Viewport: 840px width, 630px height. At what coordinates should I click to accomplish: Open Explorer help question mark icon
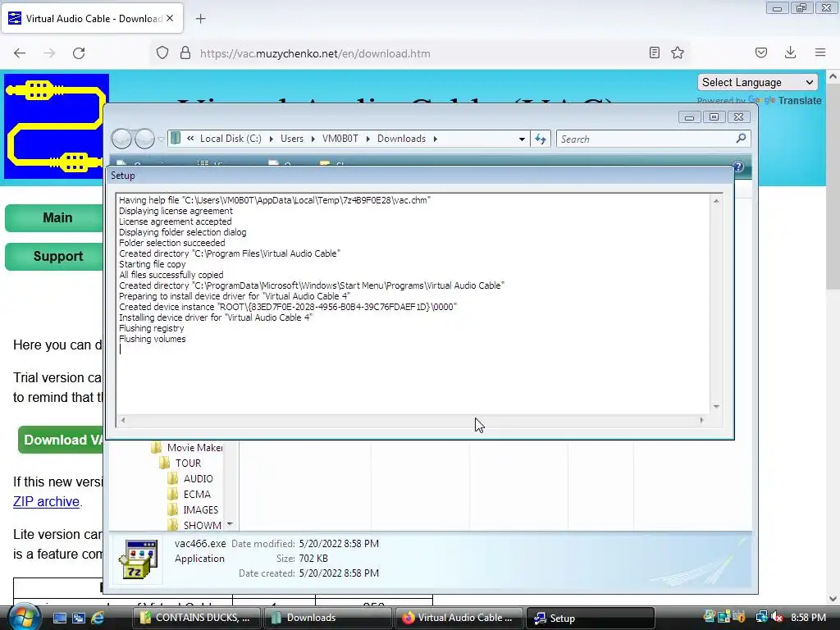coord(738,167)
